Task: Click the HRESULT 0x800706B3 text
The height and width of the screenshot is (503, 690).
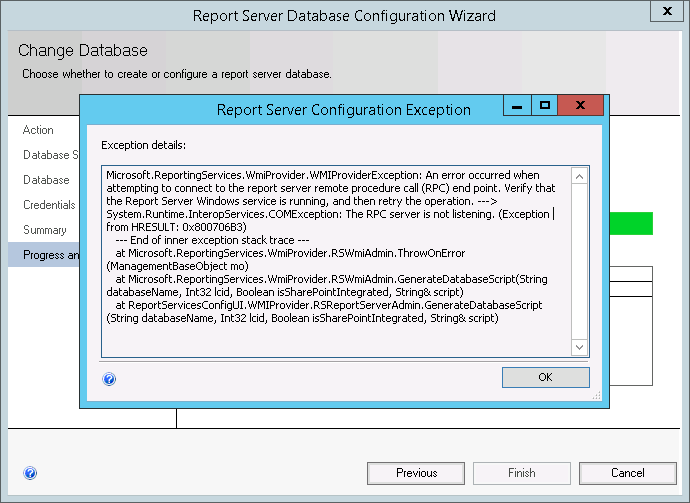Action: tap(176, 227)
